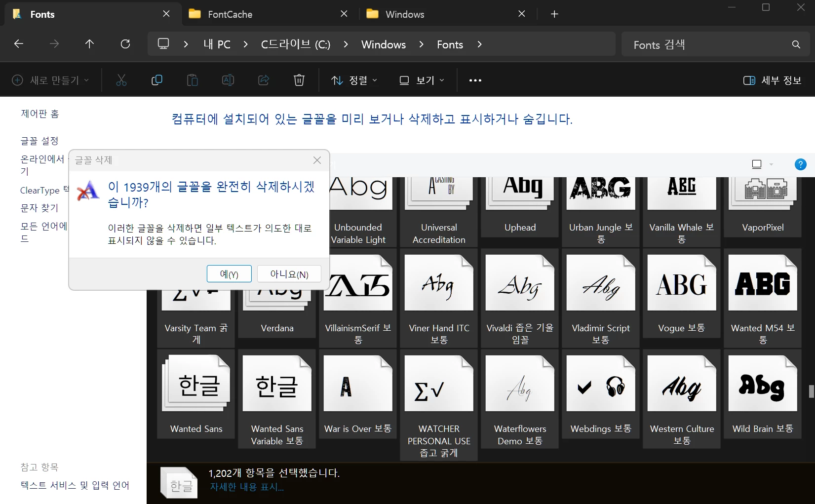Click the view layout icon beside help

click(x=757, y=164)
